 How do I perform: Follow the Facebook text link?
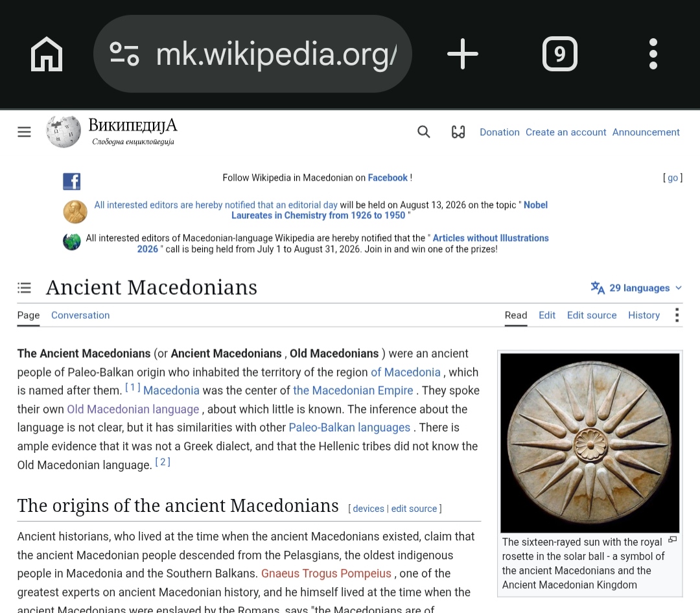tap(388, 178)
